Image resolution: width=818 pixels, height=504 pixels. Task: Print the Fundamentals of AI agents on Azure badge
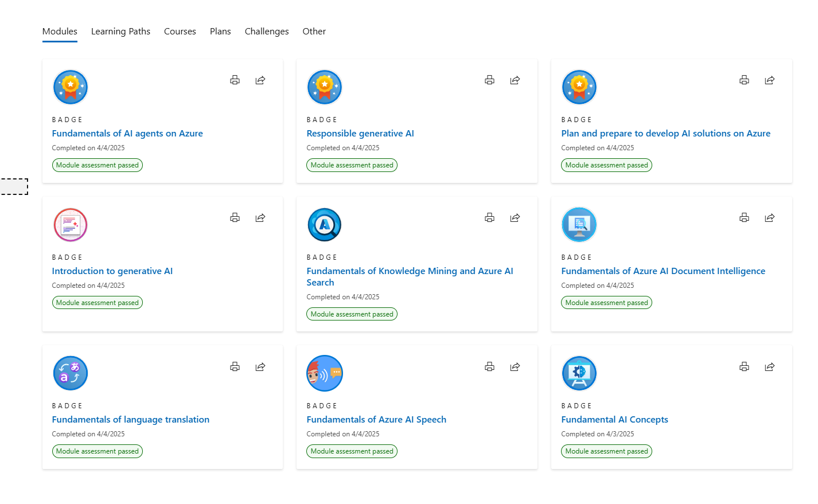coord(235,80)
